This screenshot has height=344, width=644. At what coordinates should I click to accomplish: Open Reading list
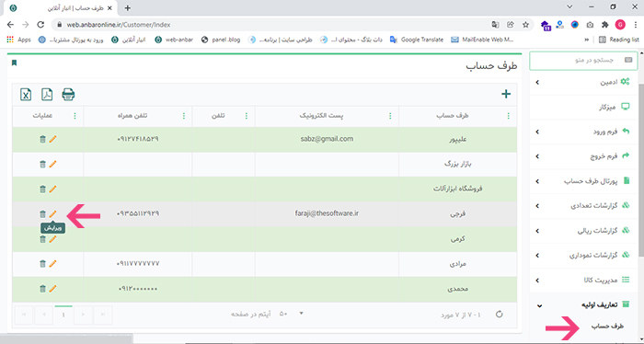click(x=619, y=40)
